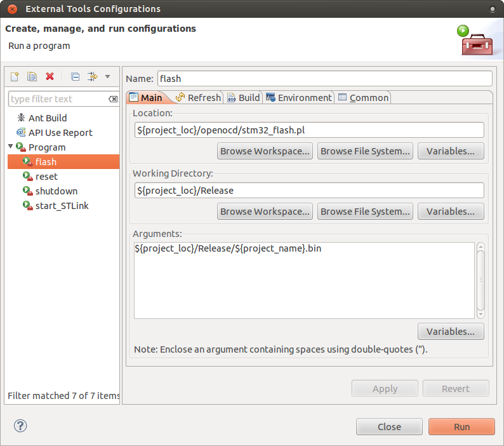Select the Program tree item

pyautogui.click(x=47, y=147)
